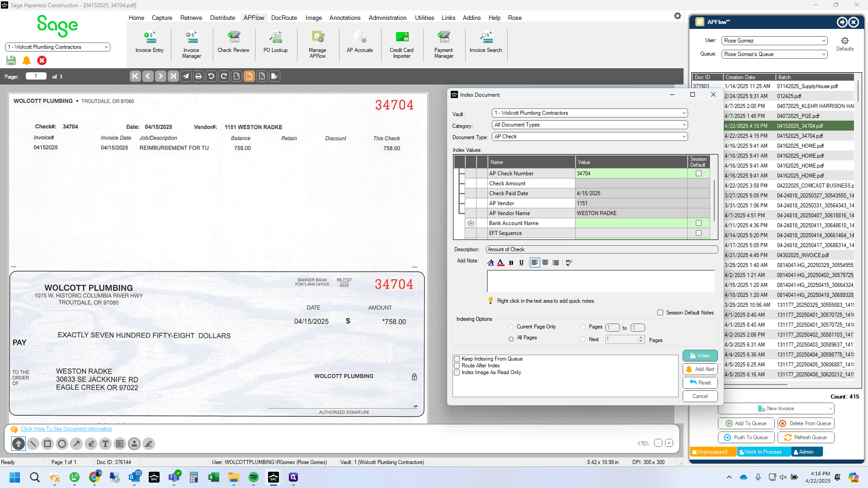Open the Document Type dropdown
Viewport: 868px width, 488px height.
[590, 136]
